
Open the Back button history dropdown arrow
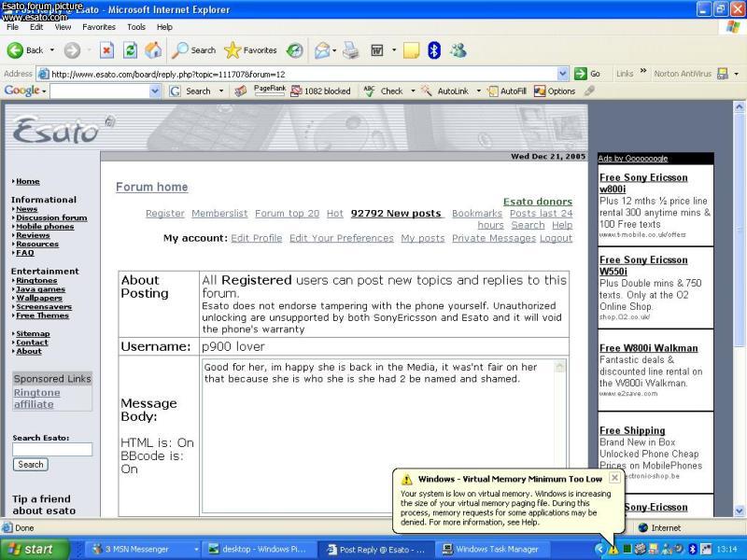52,50
